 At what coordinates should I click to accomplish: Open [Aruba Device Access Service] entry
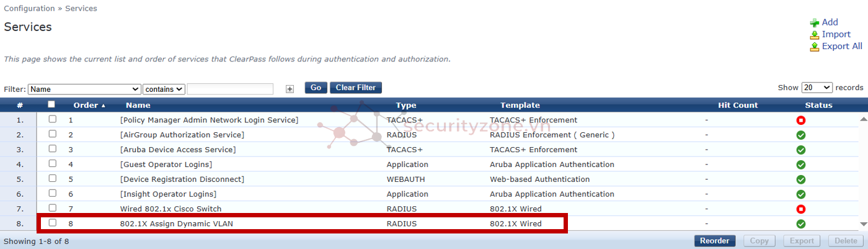coord(177,150)
